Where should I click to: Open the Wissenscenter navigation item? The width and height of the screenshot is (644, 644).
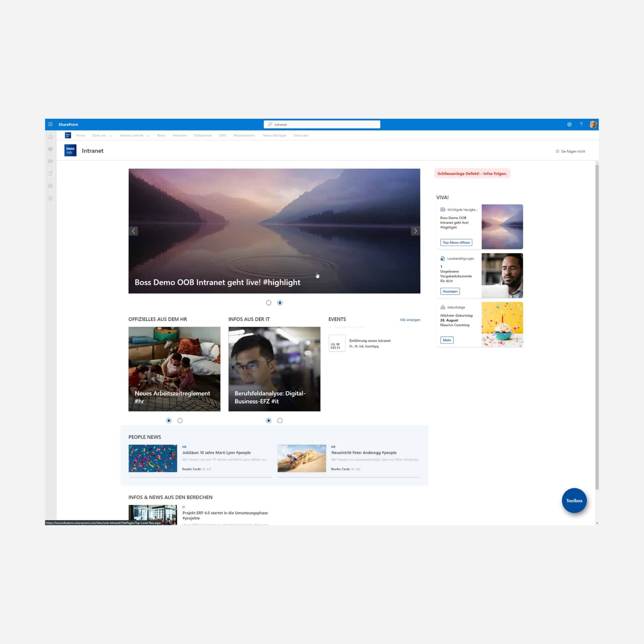(244, 136)
